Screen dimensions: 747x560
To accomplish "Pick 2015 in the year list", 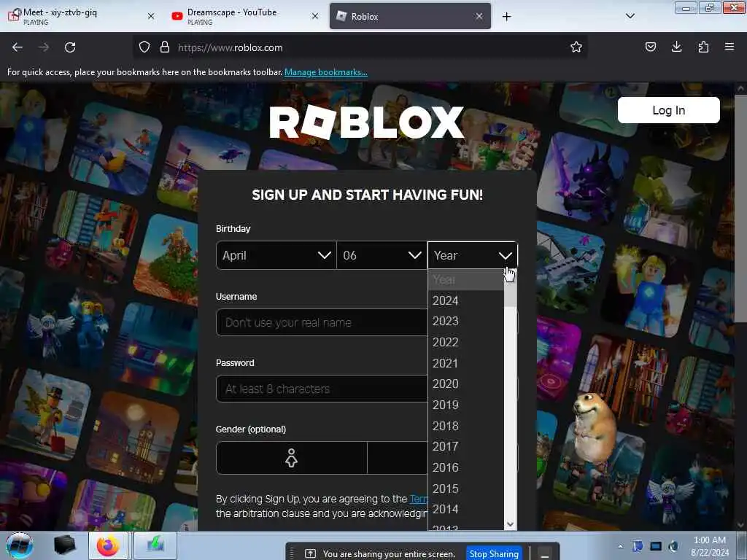I will 465,489.
